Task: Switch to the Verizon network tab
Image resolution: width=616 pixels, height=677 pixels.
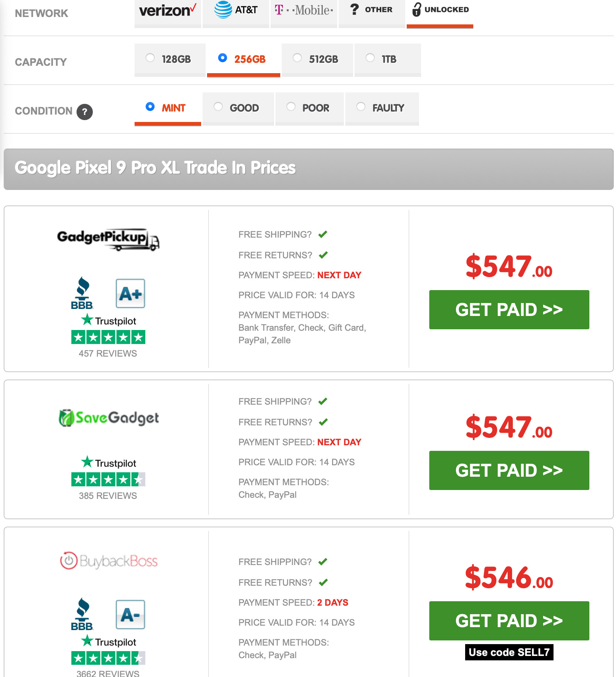Action: [167, 11]
